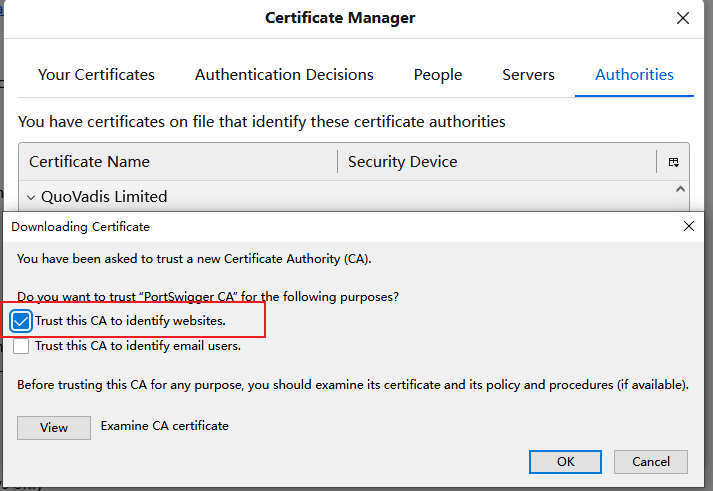Confirm the dialog with OK

coord(565,462)
